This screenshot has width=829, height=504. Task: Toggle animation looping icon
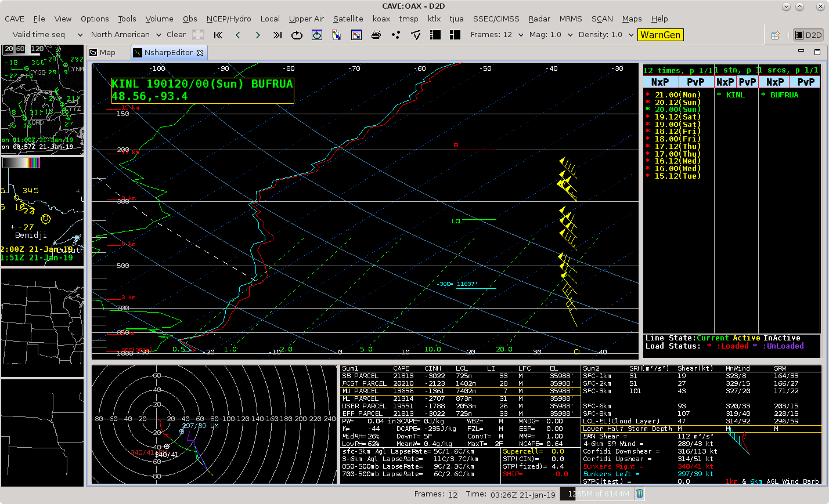click(297, 35)
